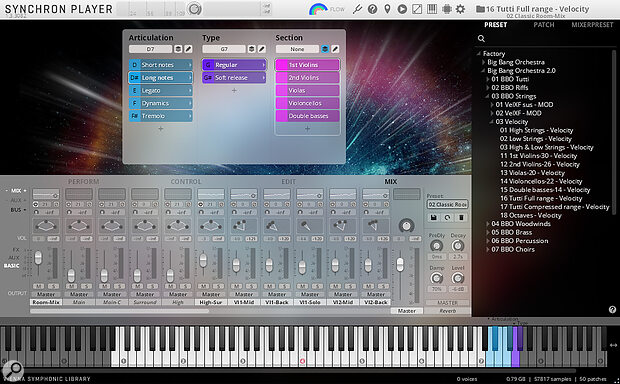Mute the V1-Solo channel

302,286
